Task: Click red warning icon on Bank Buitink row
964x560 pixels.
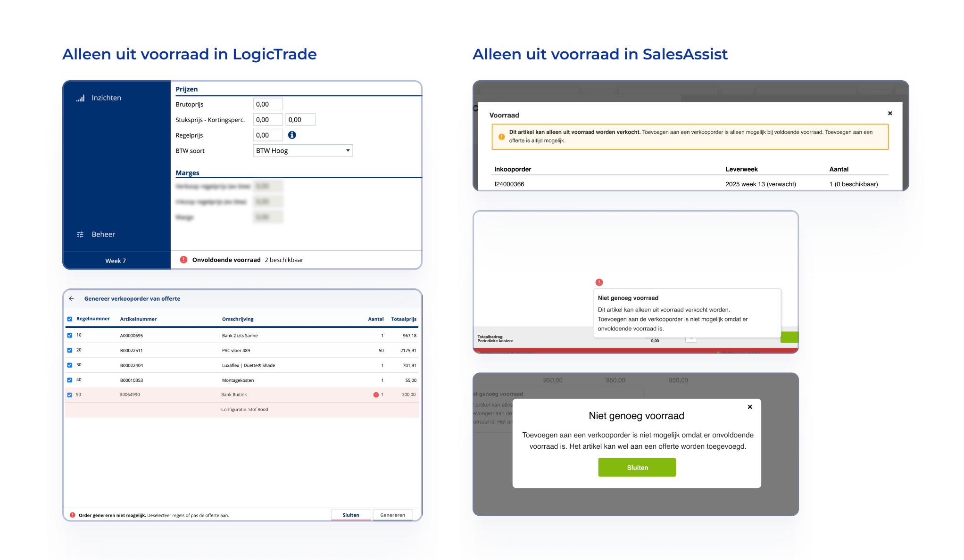Action: coord(376,395)
